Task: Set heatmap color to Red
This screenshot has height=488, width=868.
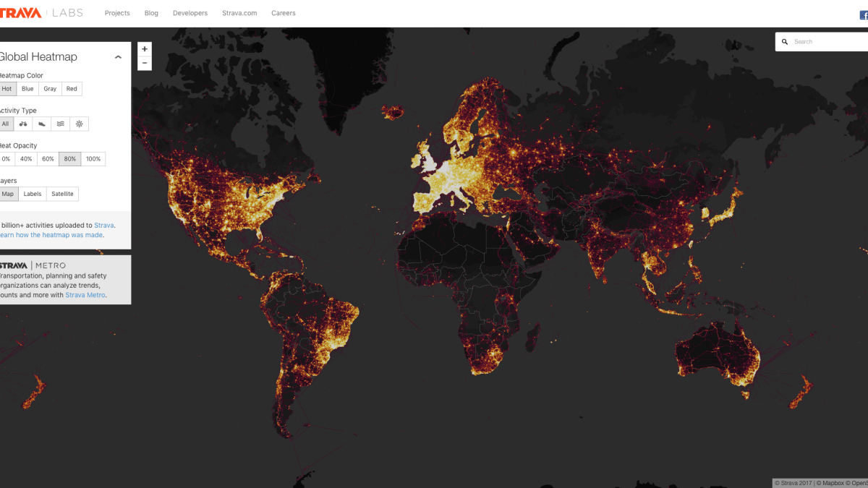Action: [x=72, y=89]
